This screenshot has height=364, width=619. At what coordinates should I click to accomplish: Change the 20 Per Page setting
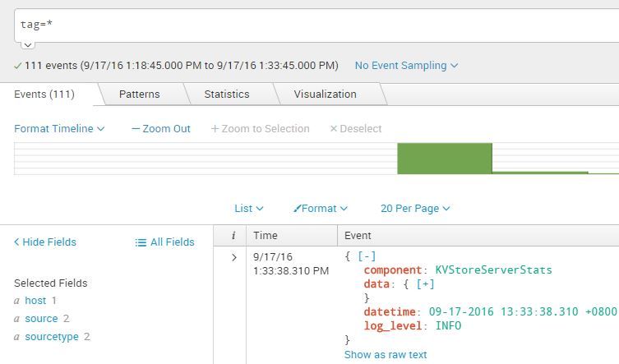[x=415, y=209]
